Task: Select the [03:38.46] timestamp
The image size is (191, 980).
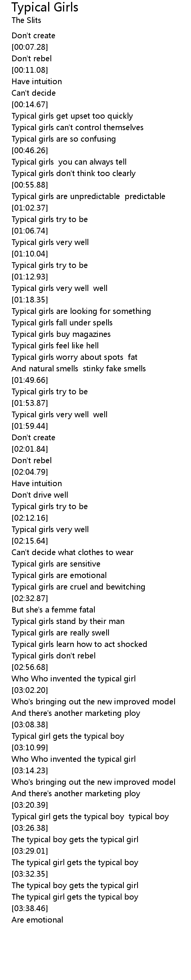Action: point(30,908)
